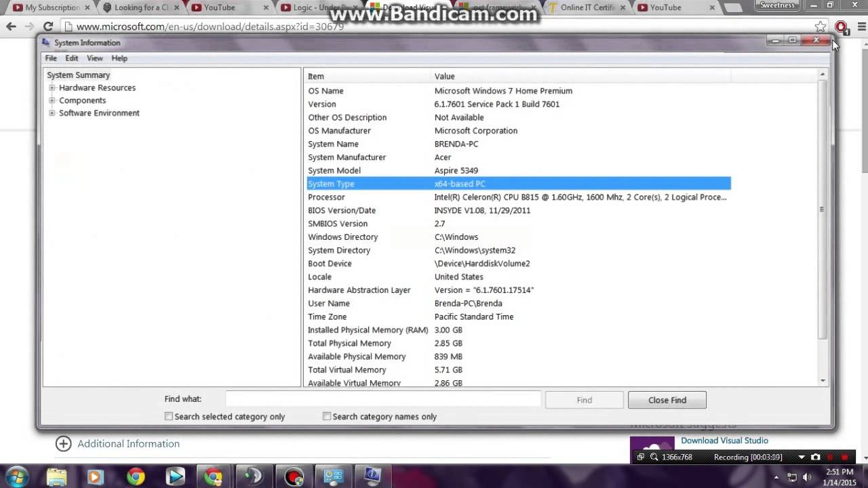Screen dimensions: 868x488
Task: Open Help menu in System Information
Action: pos(119,58)
